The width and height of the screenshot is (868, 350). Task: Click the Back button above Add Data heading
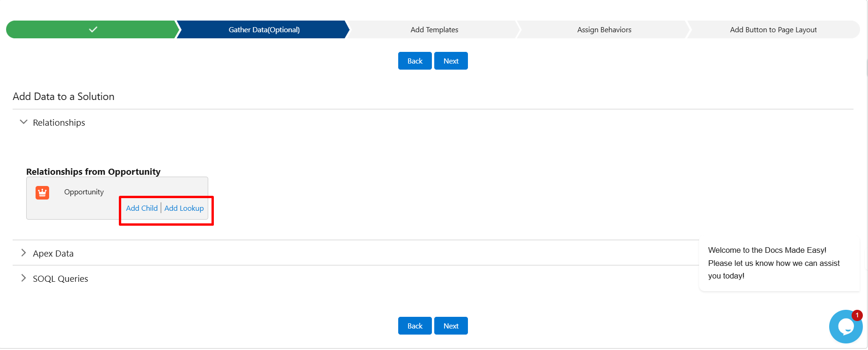415,61
